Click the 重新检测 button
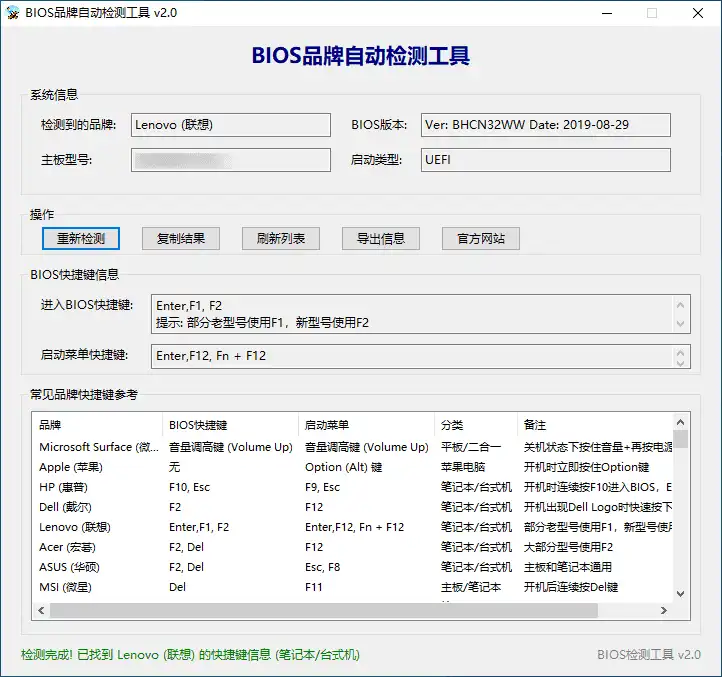This screenshot has height=677, width=722. click(81, 239)
